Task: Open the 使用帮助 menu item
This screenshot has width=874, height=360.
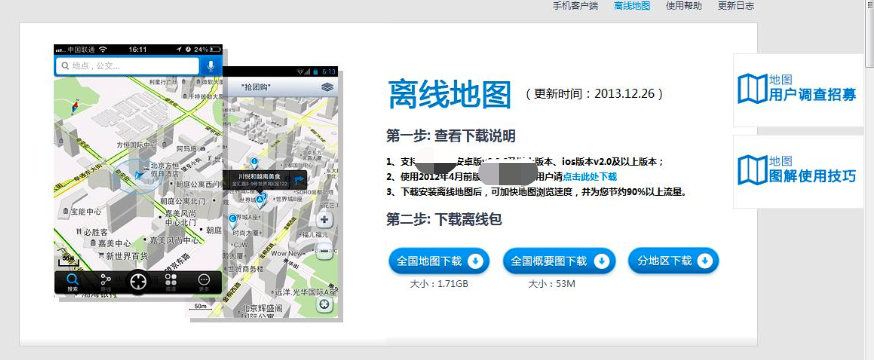Action: point(684,6)
